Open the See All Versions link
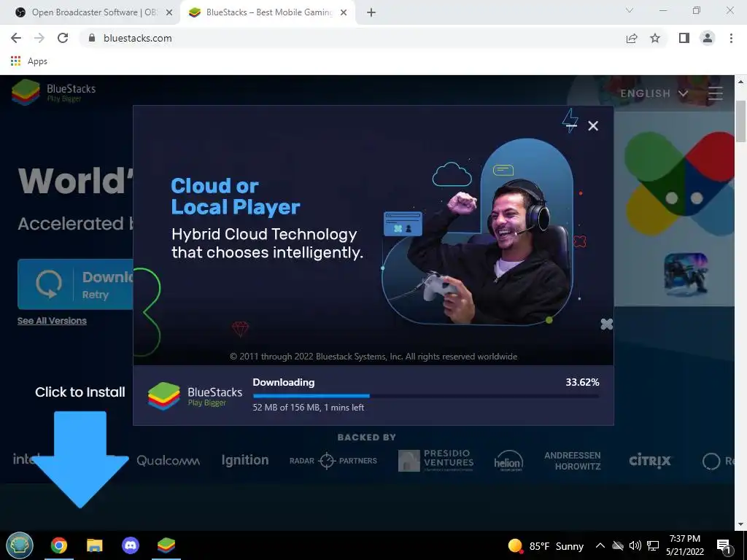 pyautogui.click(x=52, y=321)
